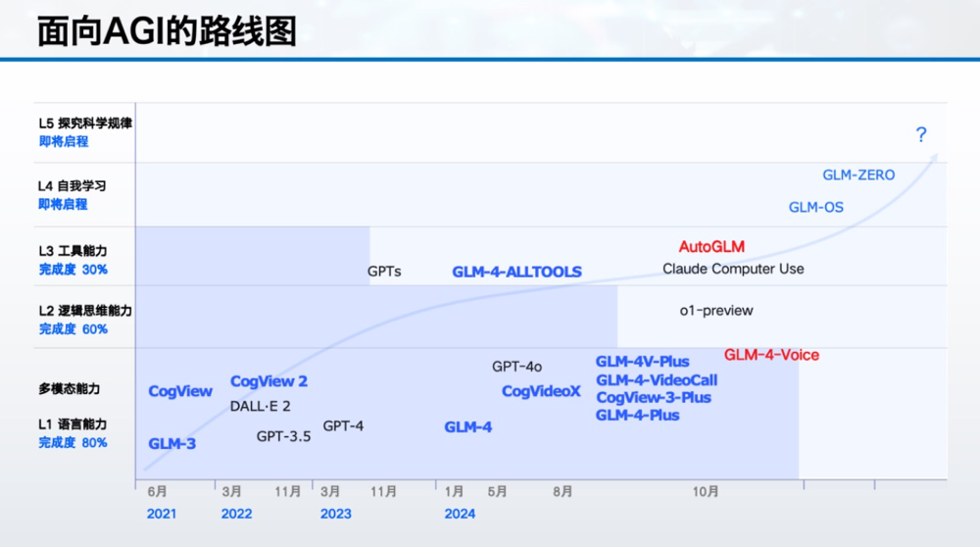Viewport: 980px width, 547px height.
Task: Click the red GLM-4-Voice label
Action: tap(771, 355)
